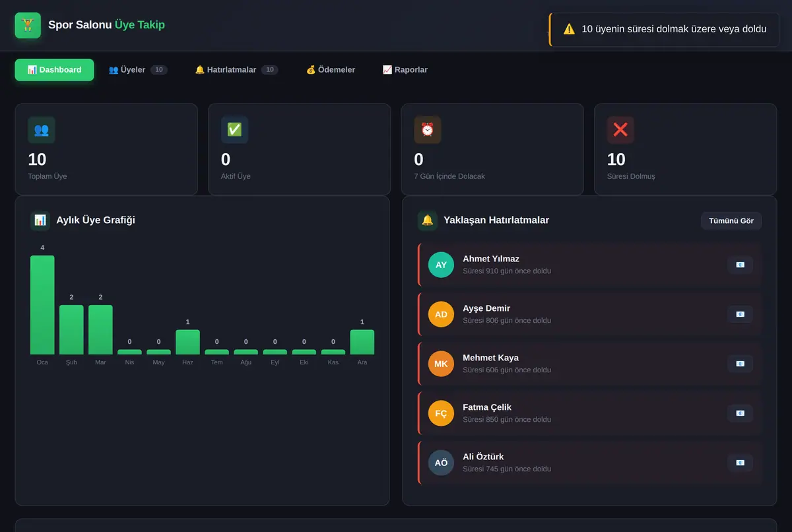Click the Tümünü Gör button
The width and height of the screenshot is (792, 532).
(x=731, y=220)
